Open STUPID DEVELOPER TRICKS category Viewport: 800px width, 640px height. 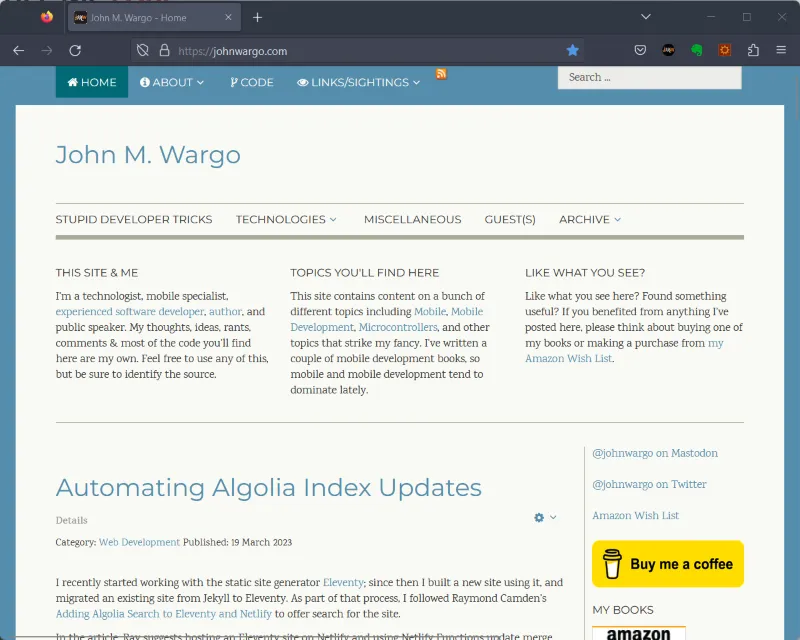[x=134, y=219]
